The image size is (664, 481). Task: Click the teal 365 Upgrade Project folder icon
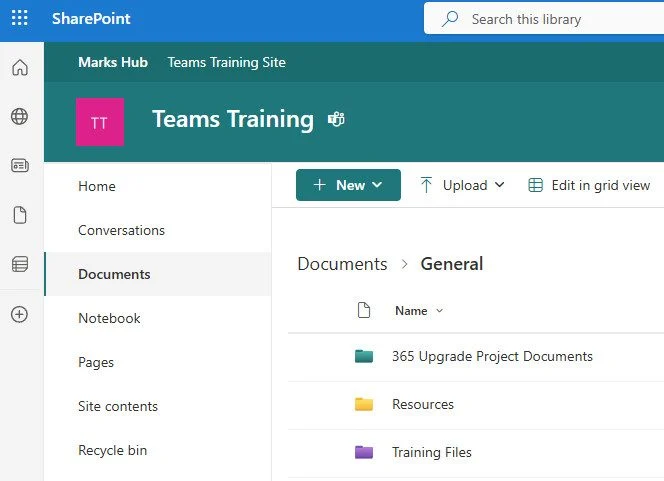click(364, 357)
